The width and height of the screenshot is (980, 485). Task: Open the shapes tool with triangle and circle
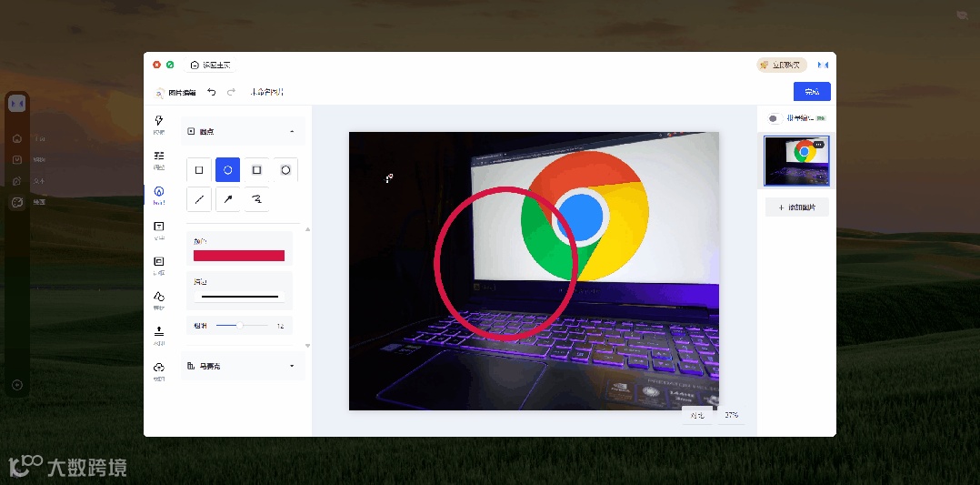(x=159, y=299)
